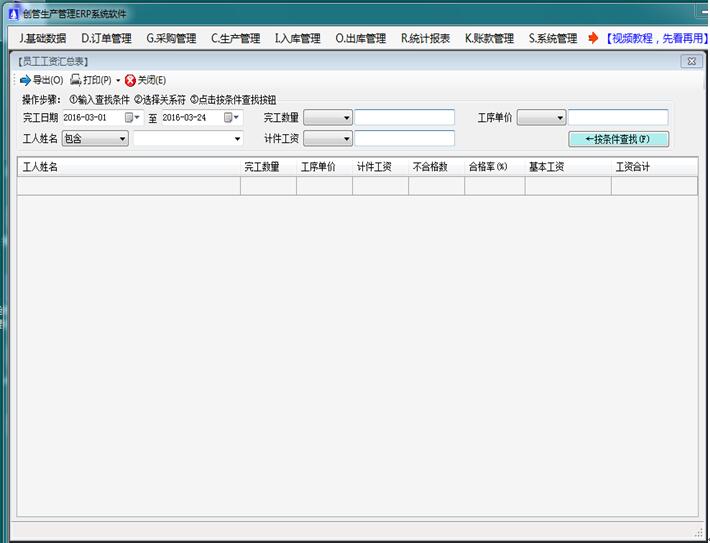Click the orange arrow before 视频教程

pos(593,39)
